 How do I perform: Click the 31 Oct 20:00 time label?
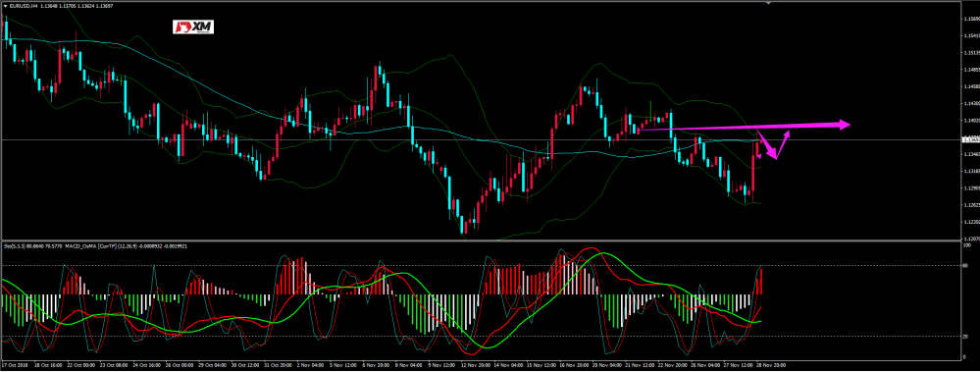point(278,364)
